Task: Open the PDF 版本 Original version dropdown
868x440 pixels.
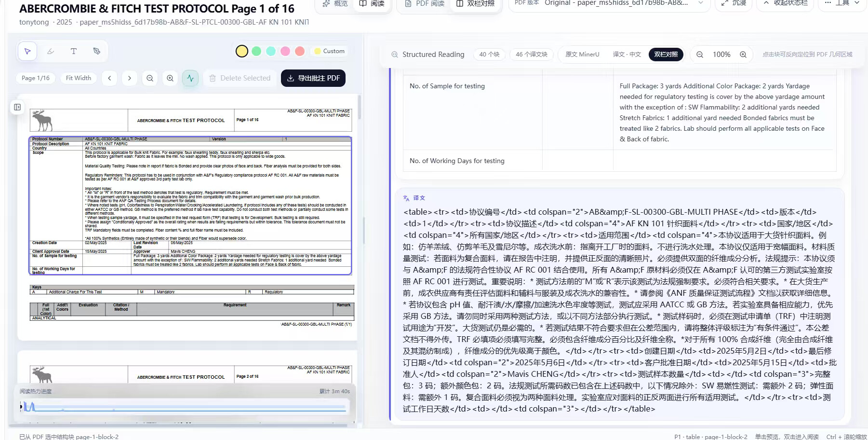Action: pos(609,3)
